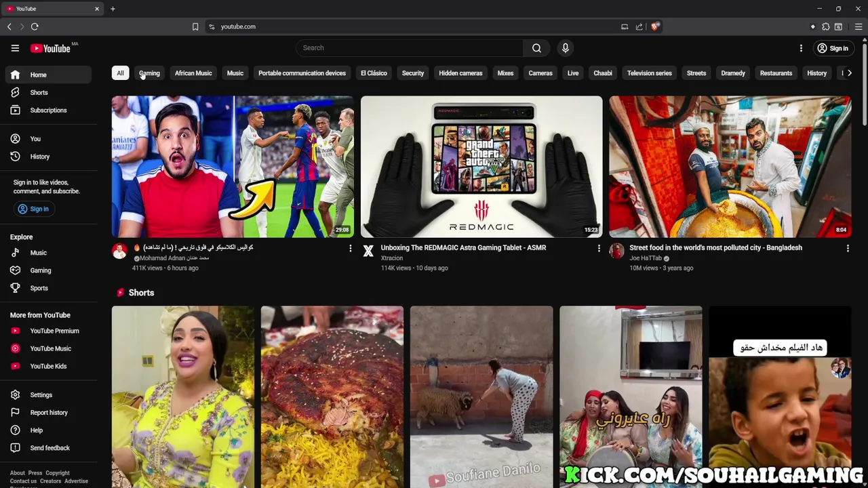
Task: Select the Portable communication devices chip
Action: pyautogui.click(x=302, y=73)
